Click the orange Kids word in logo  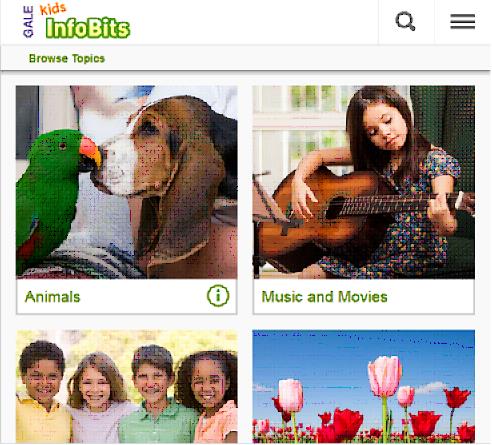coord(53,9)
